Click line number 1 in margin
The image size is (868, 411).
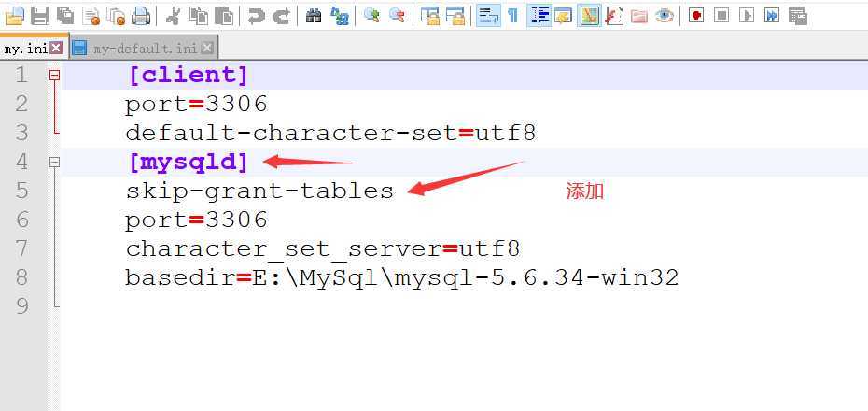21,76
